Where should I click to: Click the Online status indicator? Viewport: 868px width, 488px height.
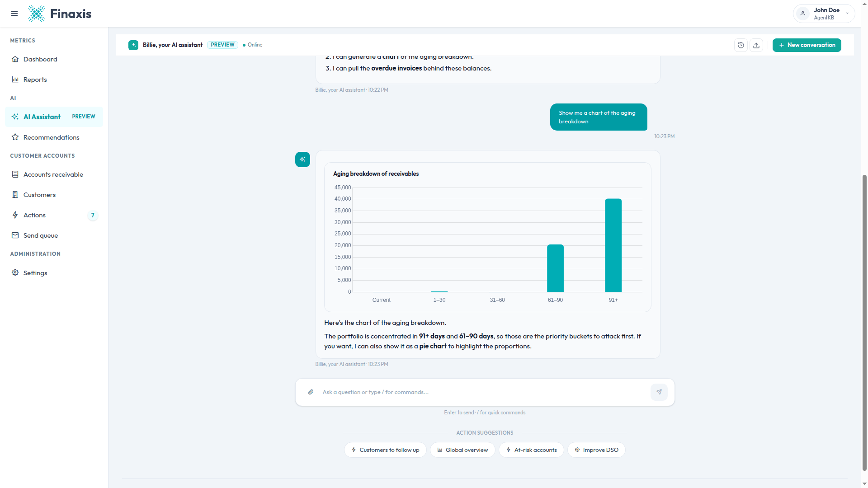(x=252, y=45)
